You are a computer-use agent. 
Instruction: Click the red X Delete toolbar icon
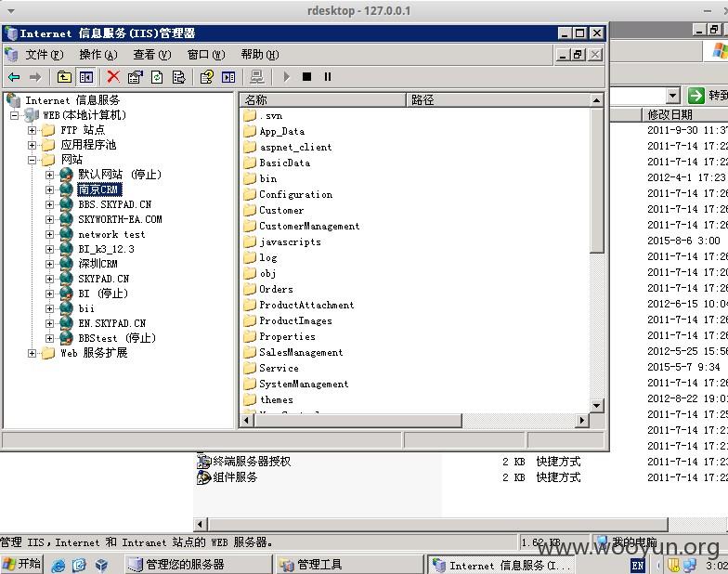pyautogui.click(x=113, y=77)
